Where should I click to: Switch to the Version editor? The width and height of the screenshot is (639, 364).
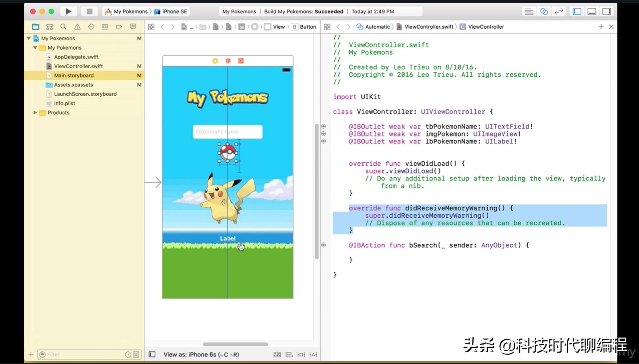559,11
